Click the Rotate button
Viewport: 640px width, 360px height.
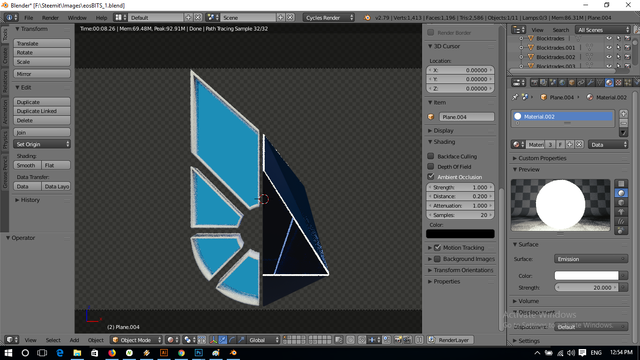pyautogui.click(x=42, y=53)
